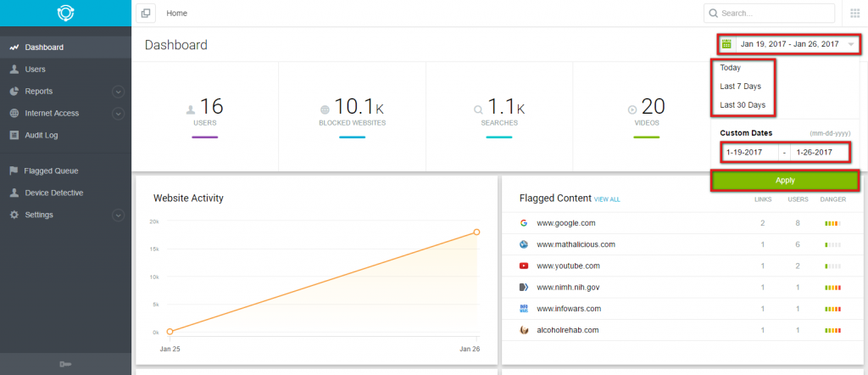868x375 pixels.
Task: Click the green calendar icon in date picker
Action: (726, 44)
